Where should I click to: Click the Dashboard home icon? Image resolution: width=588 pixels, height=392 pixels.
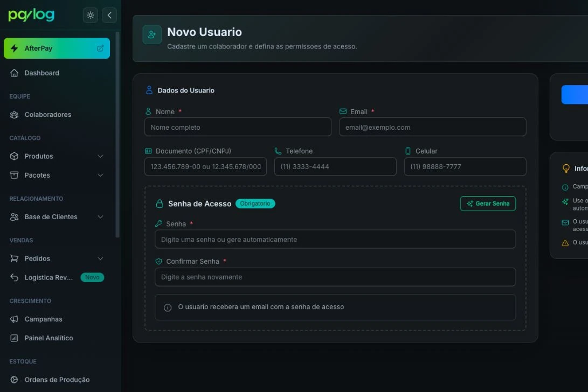pyautogui.click(x=14, y=73)
